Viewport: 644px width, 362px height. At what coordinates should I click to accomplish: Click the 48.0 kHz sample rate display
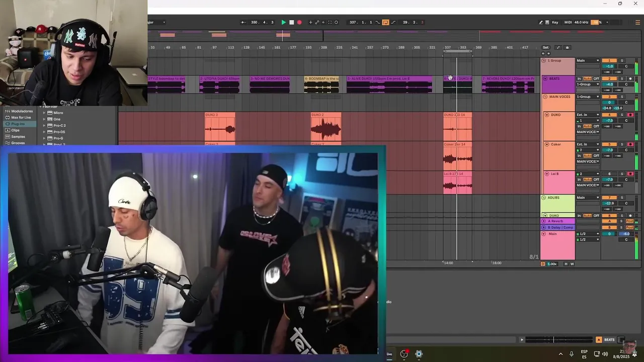tap(582, 22)
